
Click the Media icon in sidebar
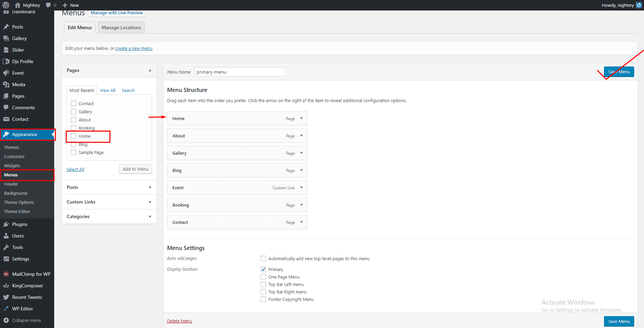click(x=6, y=84)
